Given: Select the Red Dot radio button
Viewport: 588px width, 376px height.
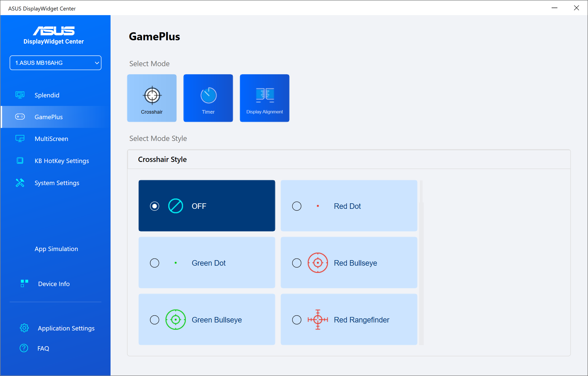Looking at the screenshot, I should pyautogui.click(x=297, y=206).
